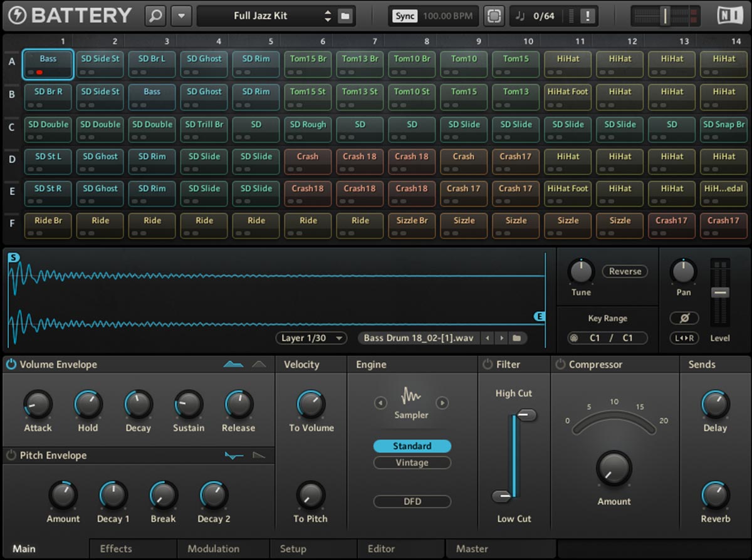
Task: Click the C1 / C1 key range field
Action: [x=608, y=338]
